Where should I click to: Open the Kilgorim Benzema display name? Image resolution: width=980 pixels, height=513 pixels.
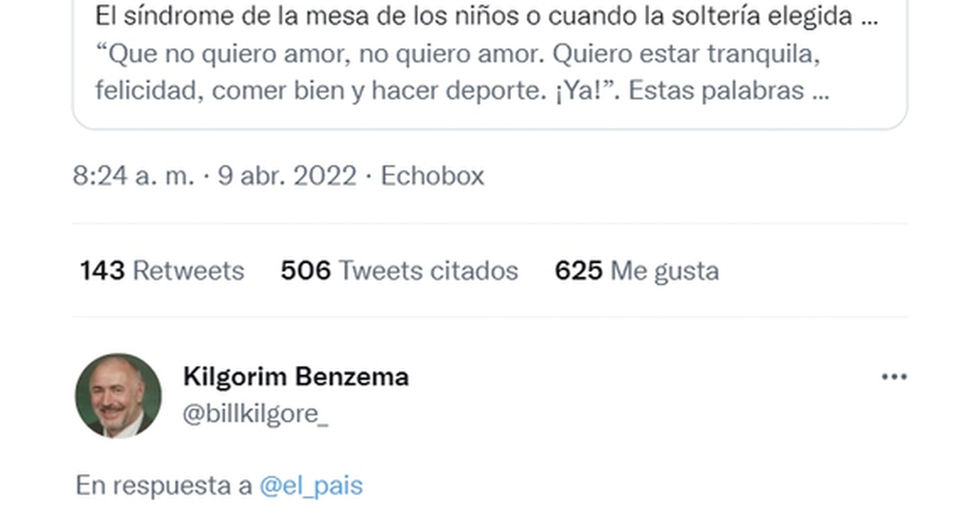(296, 377)
